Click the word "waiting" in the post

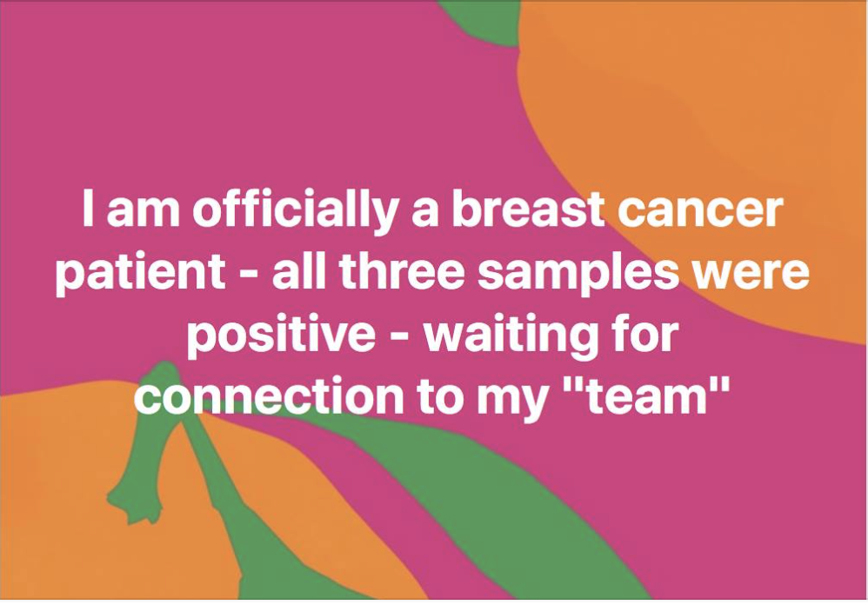pos(511,335)
